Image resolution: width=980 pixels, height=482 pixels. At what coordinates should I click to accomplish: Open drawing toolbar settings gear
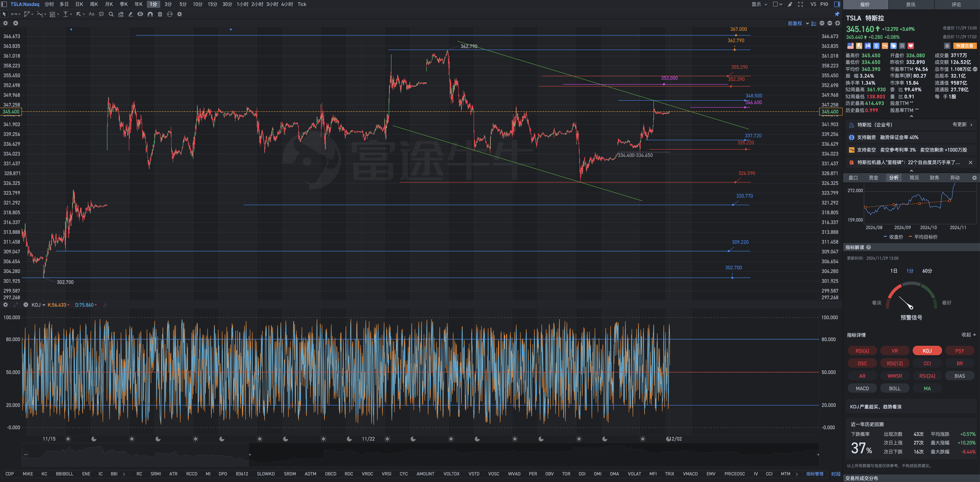pyautogui.click(x=180, y=14)
